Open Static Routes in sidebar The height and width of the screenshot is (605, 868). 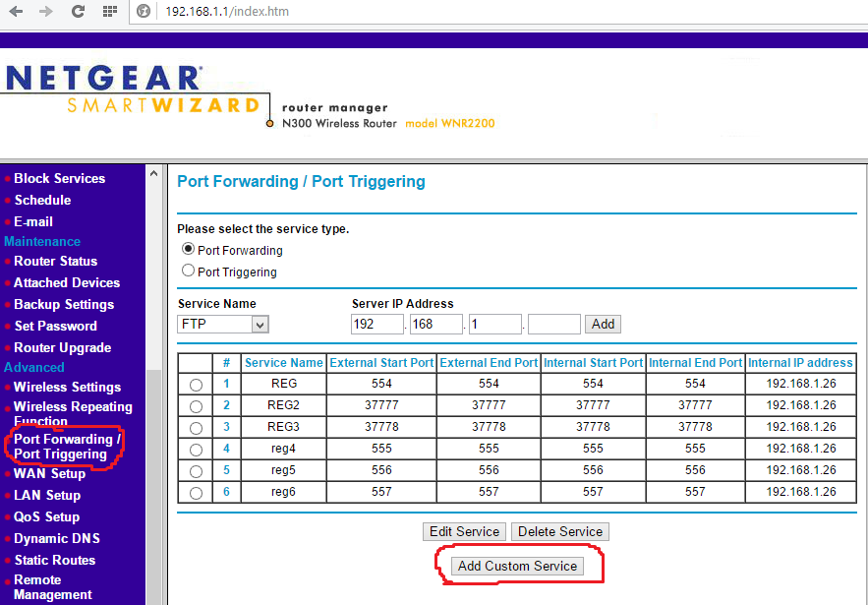55,560
